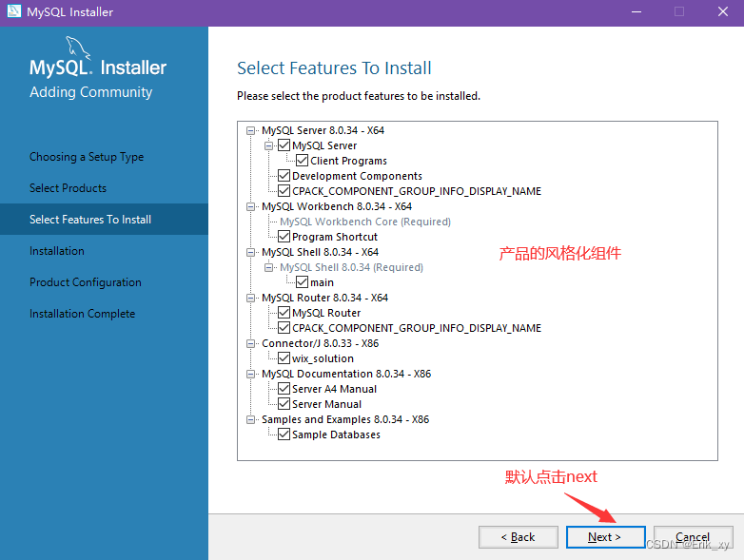744x560 pixels.
Task: Collapse the MySQL Server child node expander
Action: coord(268,145)
